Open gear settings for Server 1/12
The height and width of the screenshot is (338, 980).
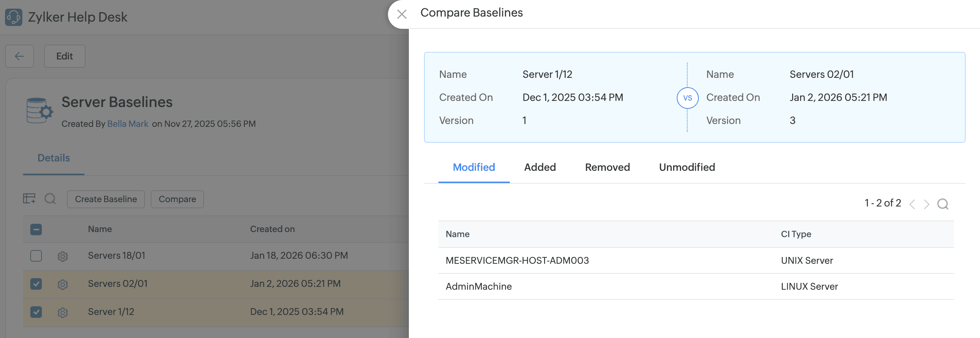click(x=63, y=312)
